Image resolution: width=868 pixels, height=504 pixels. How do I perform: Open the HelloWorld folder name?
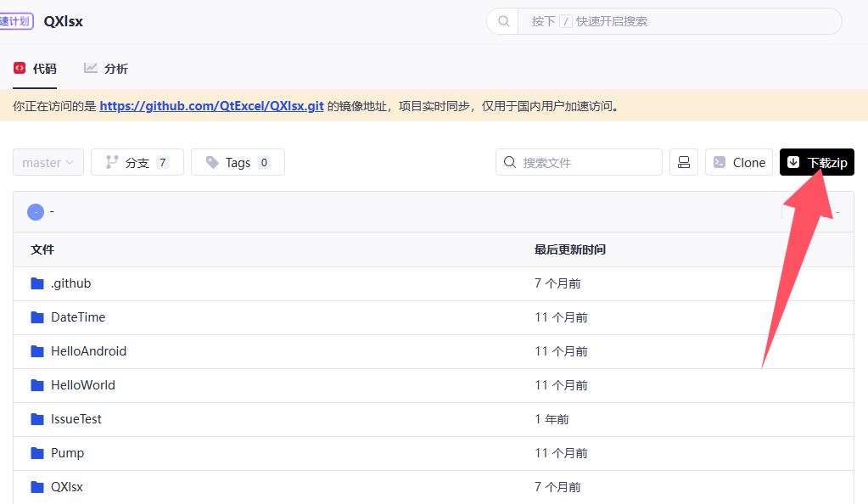click(x=83, y=385)
